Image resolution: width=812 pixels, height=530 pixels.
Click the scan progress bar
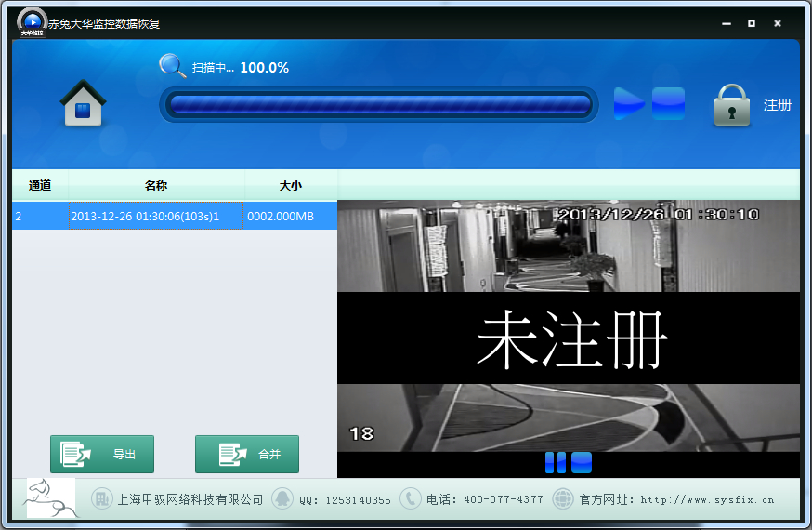click(x=379, y=105)
